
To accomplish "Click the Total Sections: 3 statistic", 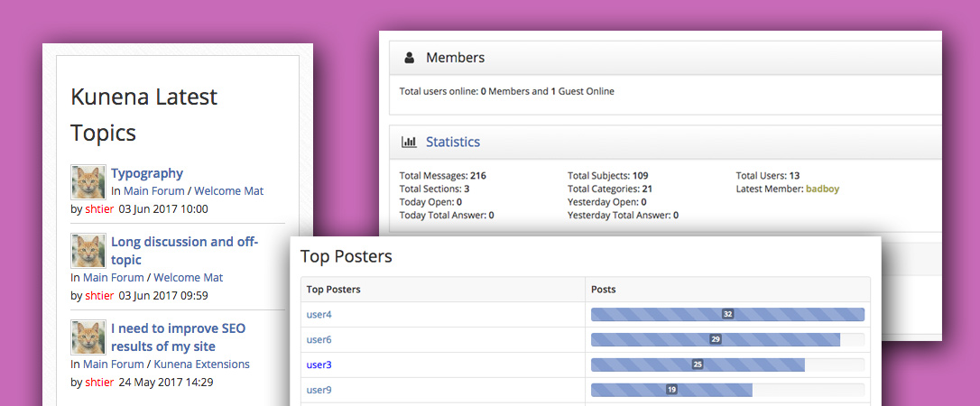I will pyautogui.click(x=434, y=189).
